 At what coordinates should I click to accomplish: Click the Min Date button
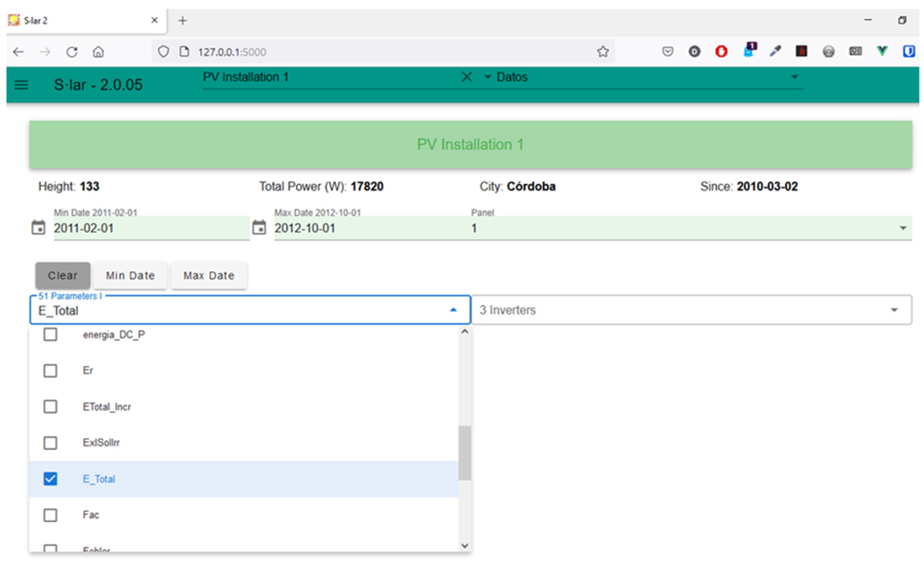click(x=130, y=275)
